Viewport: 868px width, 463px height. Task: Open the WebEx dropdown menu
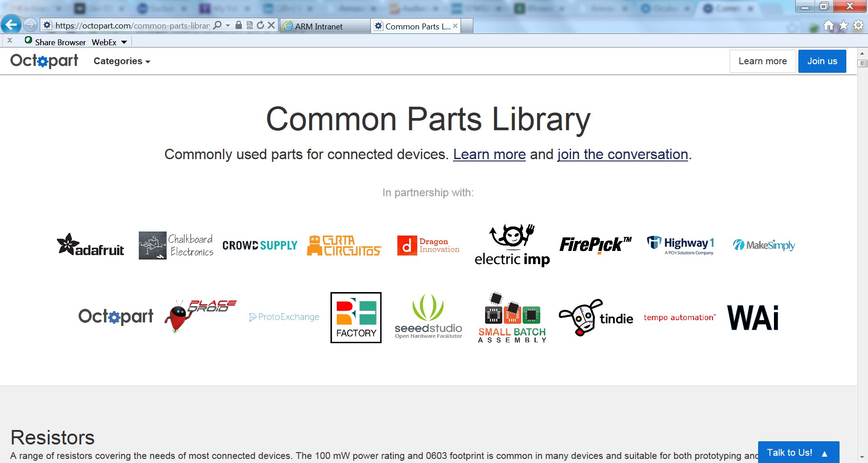click(x=109, y=42)
